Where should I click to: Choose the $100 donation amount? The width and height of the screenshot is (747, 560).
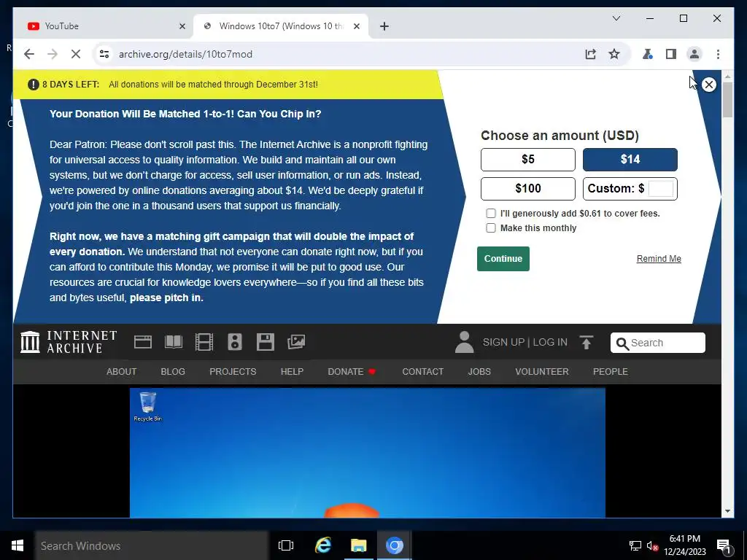pos(528,189)
